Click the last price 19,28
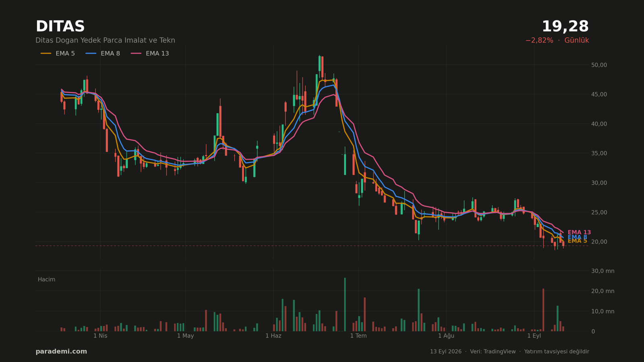 (x=565, y=27)
